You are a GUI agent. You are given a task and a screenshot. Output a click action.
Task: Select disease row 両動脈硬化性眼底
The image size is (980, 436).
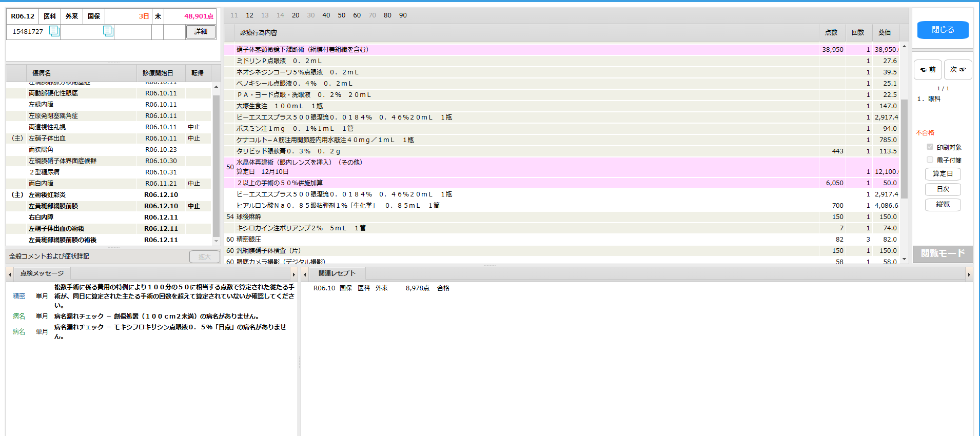coord(109,93)
